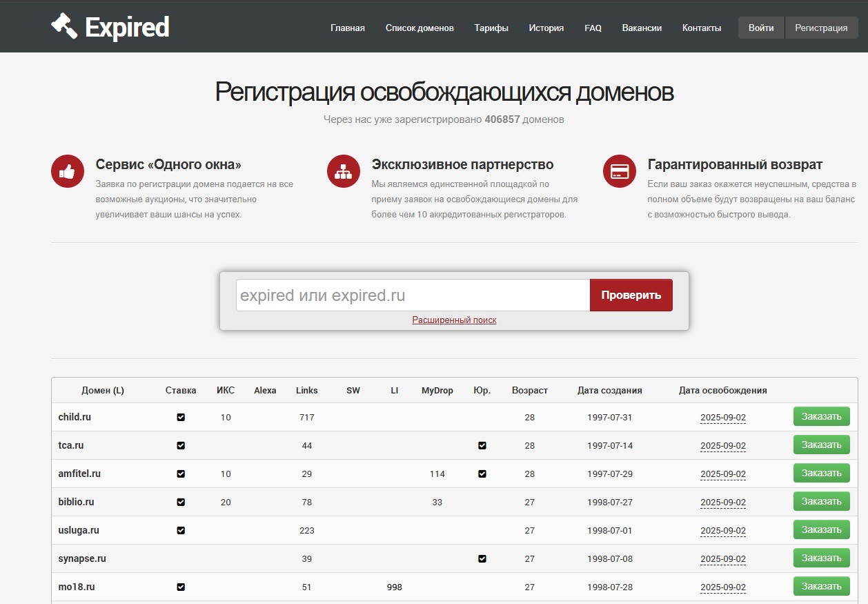Open the История menu item
This screenshot has width=868, height=604.
click(546, 28)
